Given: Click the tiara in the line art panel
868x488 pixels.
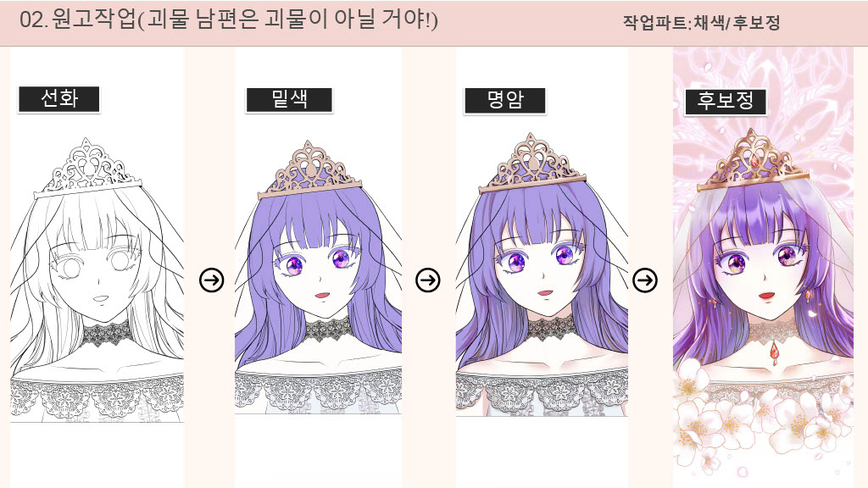Looking at the screenshot, I should click(x=87, y=169).
